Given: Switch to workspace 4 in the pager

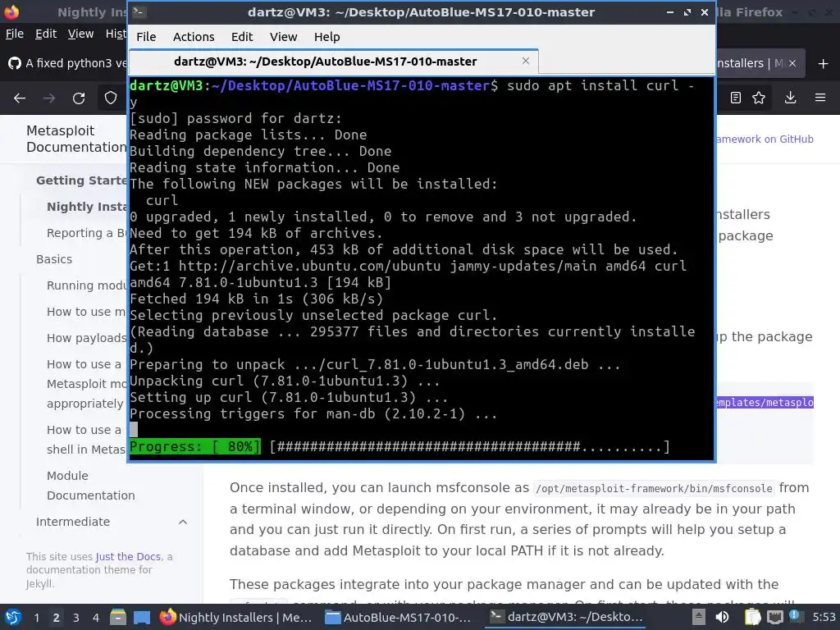Looking at the screenshot, I should pyautogui.click(x=95, y=618).
